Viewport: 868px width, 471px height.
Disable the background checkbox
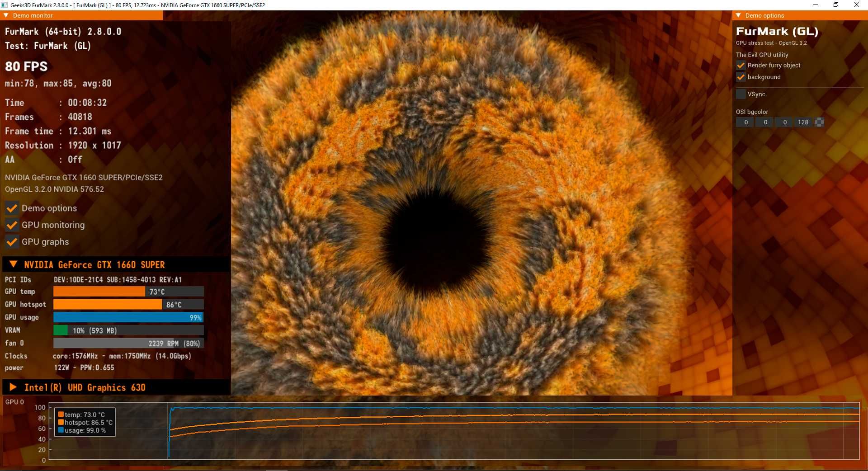coord(741,77)
